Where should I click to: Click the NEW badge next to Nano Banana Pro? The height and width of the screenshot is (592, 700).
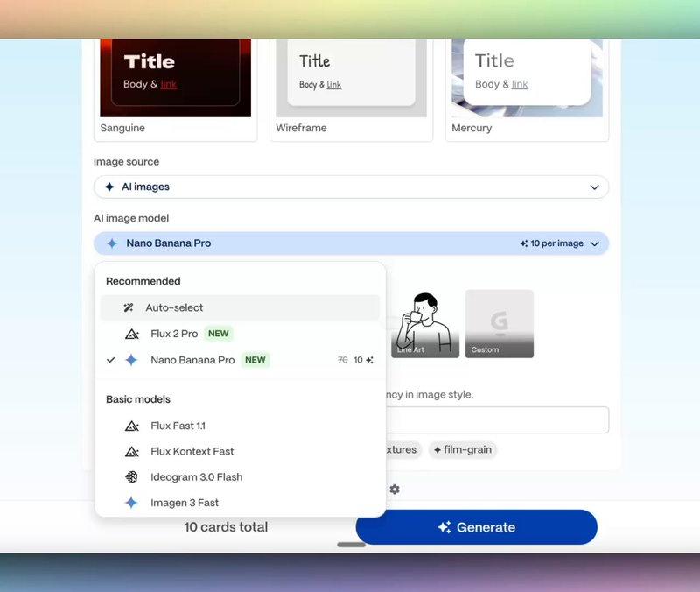click(x=255, y=360)
